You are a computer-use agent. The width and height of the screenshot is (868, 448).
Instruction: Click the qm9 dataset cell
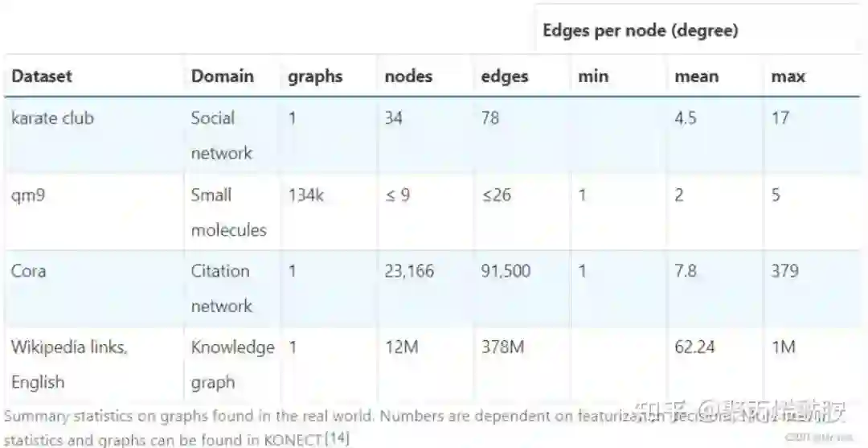click(x=27, y=195)
